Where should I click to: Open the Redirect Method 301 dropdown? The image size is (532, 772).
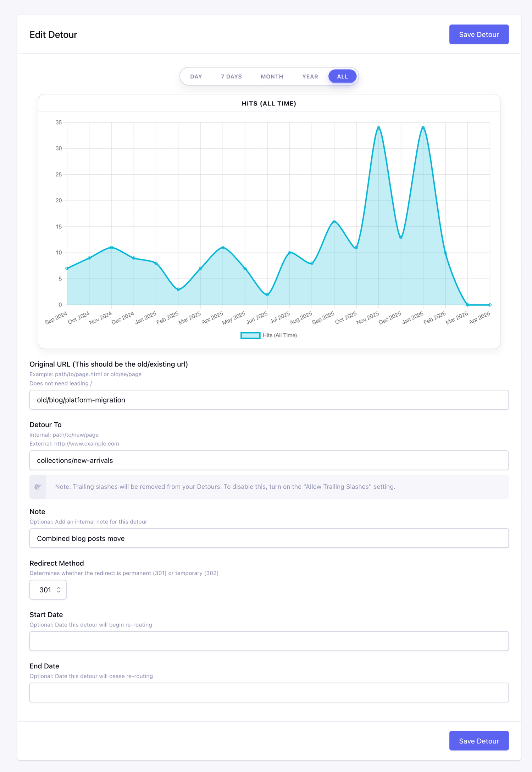click(x=48, y=590)
